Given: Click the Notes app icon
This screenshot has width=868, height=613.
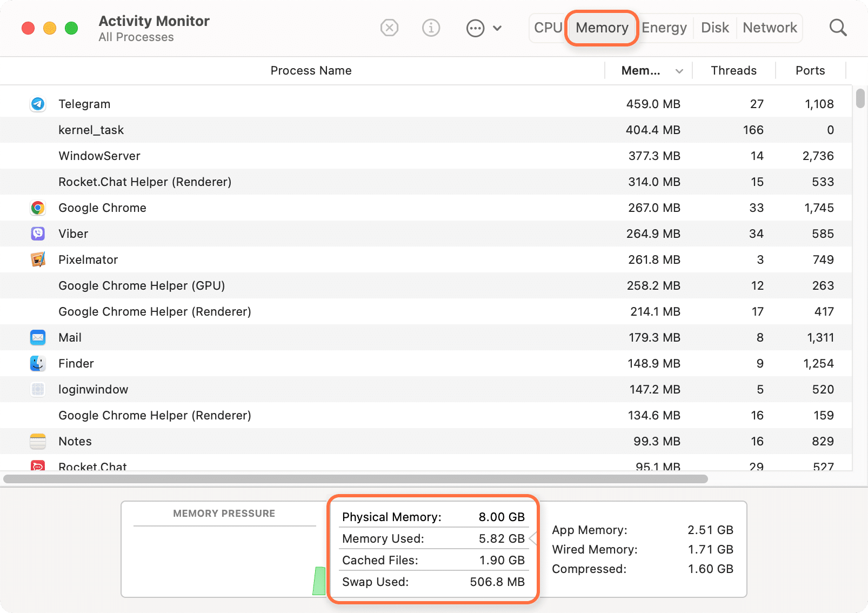Looking at the screenshot, I should pos(38,441).
